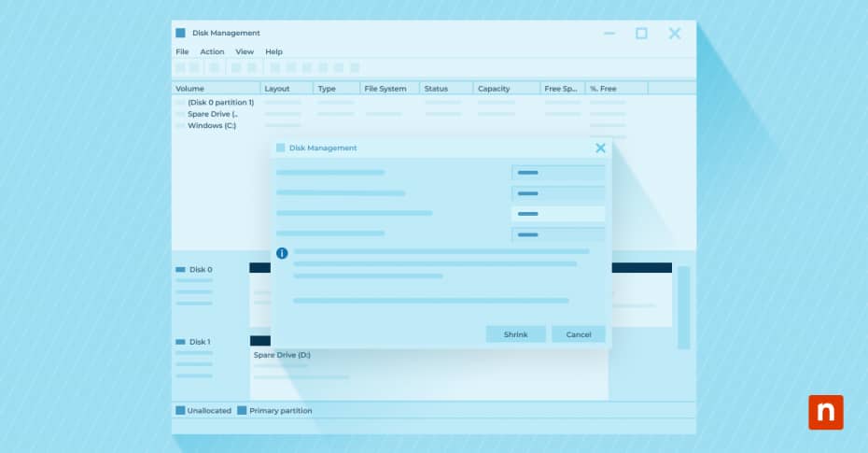Select the Spare Drive volume in the list
Viewport: 868px width, 453px height.
(x=213, y=114)
